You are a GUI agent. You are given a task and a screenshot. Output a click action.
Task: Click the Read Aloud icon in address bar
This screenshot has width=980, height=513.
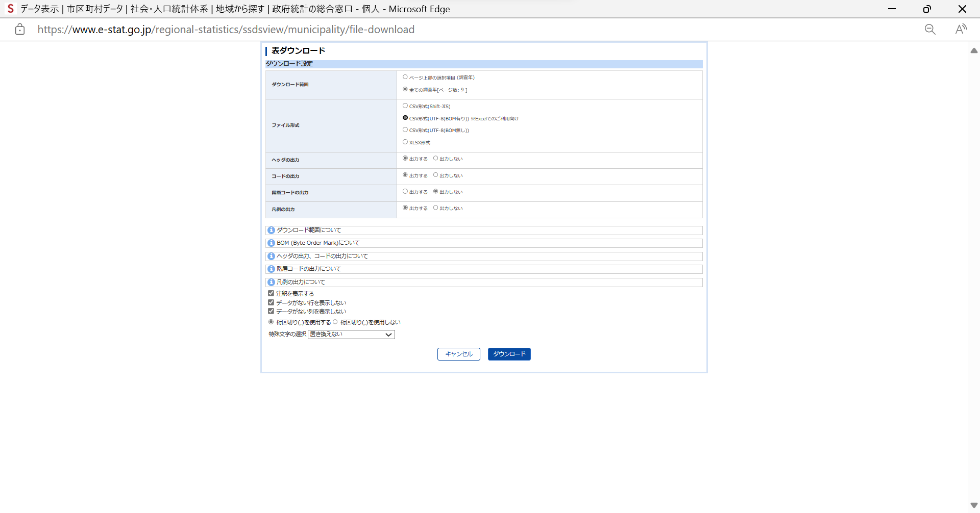coord(961,30)
